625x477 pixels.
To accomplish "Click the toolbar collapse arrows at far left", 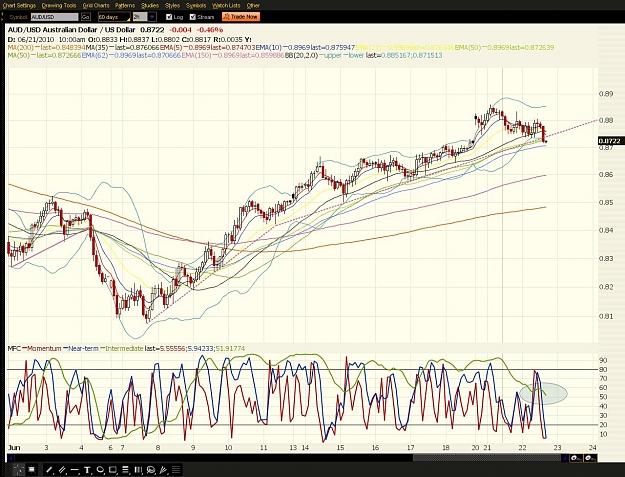I will click(2, 17).
